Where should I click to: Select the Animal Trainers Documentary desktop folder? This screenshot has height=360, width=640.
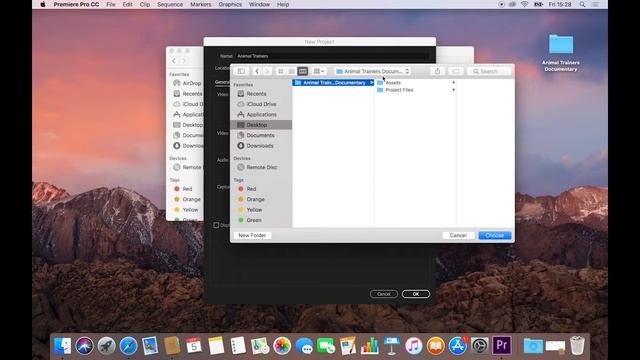click(561, 53)
